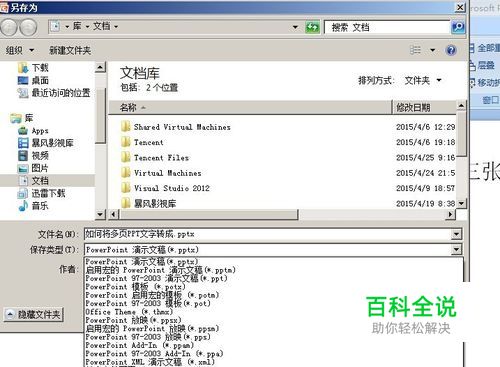Image resolution: width=500 pixels, height=367 pixels.
Task: Choose 启用宏的 PowerPoint 放映 (*.ppsm)
Action: click(152, 328)
